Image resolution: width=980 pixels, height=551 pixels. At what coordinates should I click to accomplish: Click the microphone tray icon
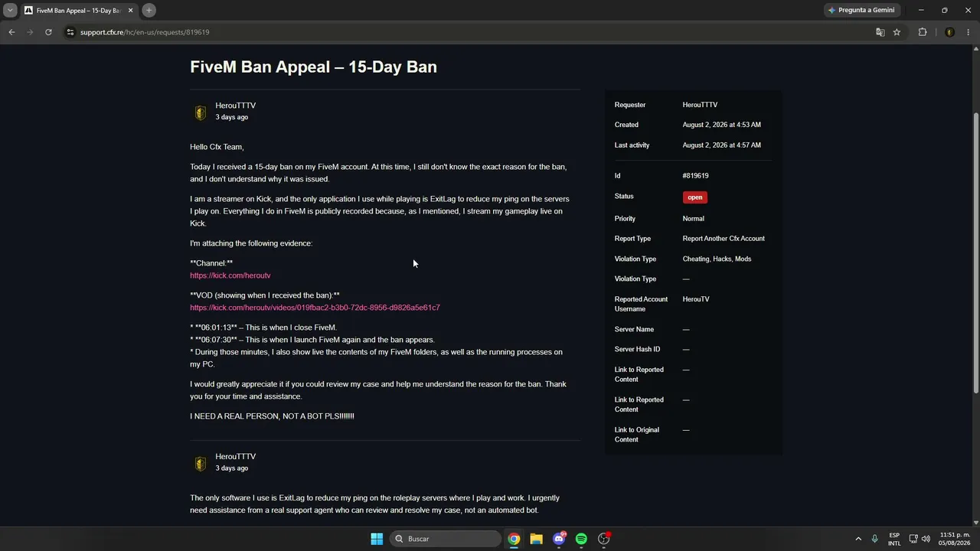(874, 539)
